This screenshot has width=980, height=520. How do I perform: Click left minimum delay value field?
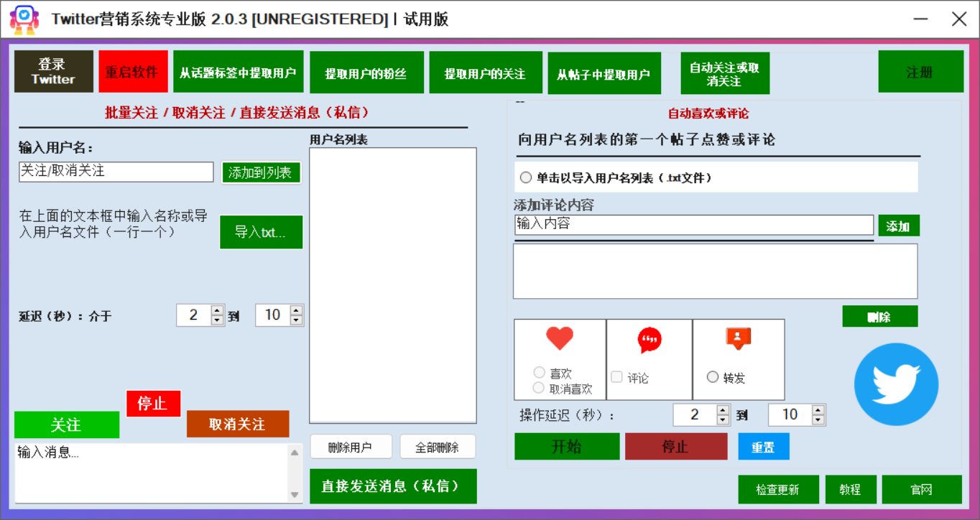tap(194, 315)
